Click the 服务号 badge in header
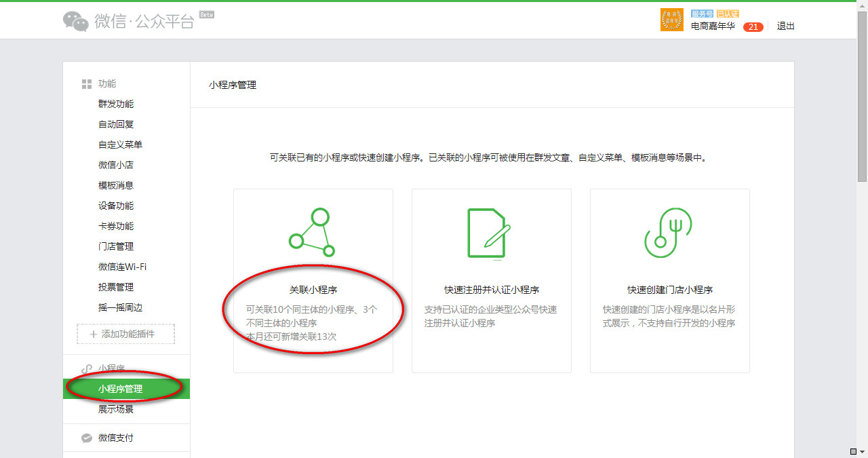The height and width of the screenshot is (458, 868). pyautogui.click(x=702, y=14)
